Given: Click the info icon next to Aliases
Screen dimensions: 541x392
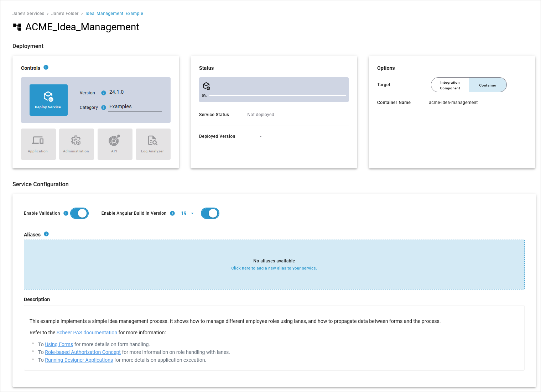Looking at the screenshot, I should click(46, 234).
